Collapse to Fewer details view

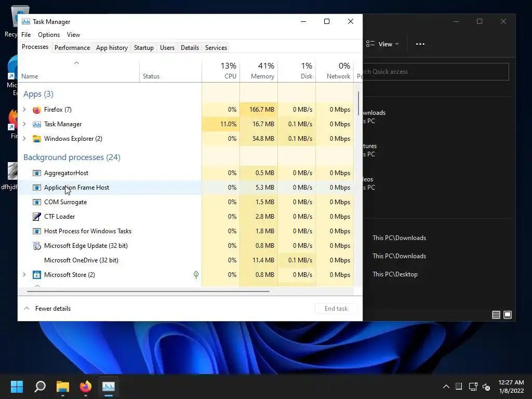tap(47, 309)
